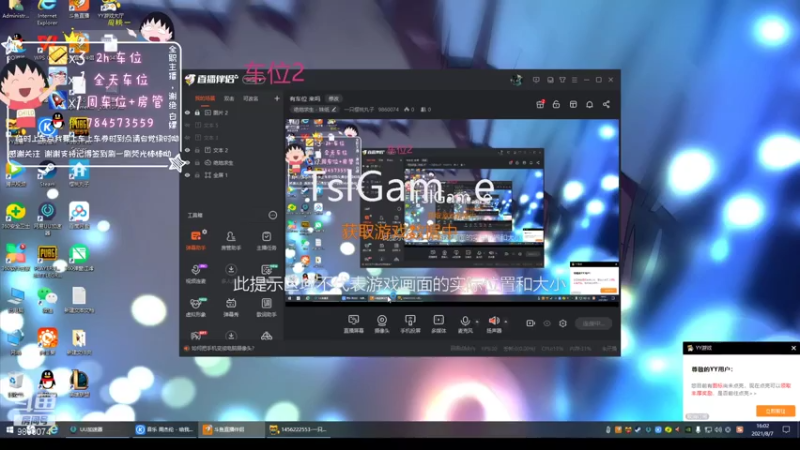Close the YY游戏 popup
Viewport: 800px width, 450px height.
(793, 348)
